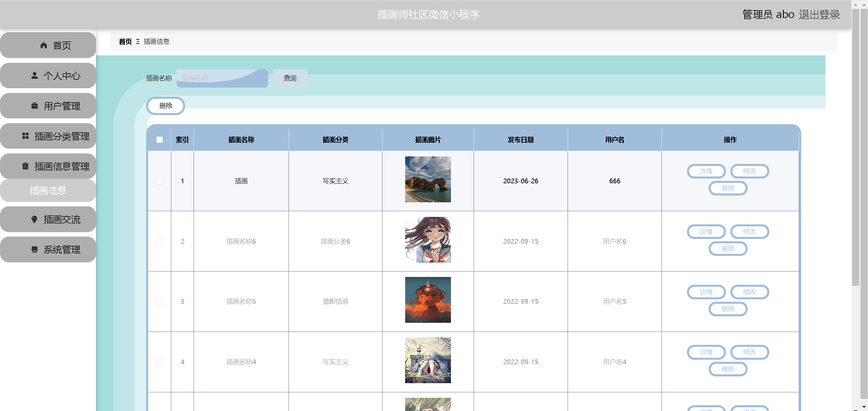Expand 插画分类管理 menu
Viewport: 868px width, 411px height.
pos(48,136)
